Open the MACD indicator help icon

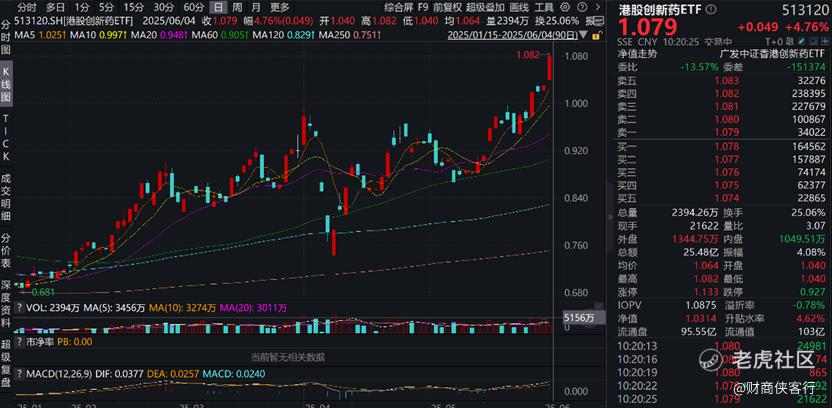(x=20, y=375)
